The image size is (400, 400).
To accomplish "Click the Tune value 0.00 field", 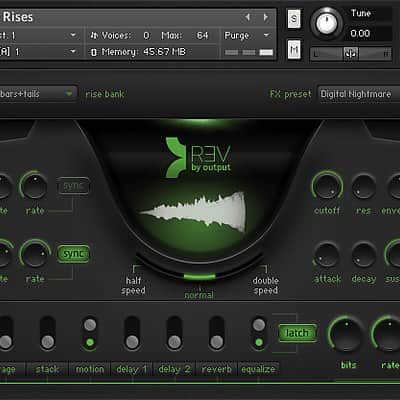I will point(360,33).
